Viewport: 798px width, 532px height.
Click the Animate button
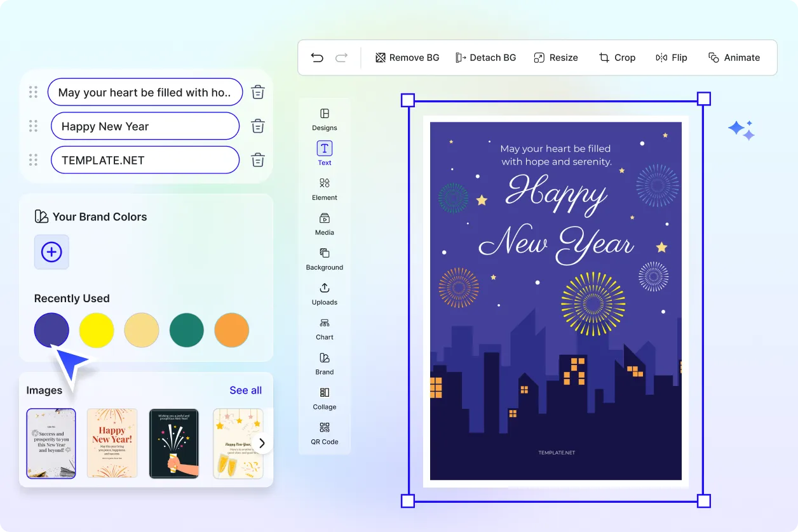click(x=734, y=57)
